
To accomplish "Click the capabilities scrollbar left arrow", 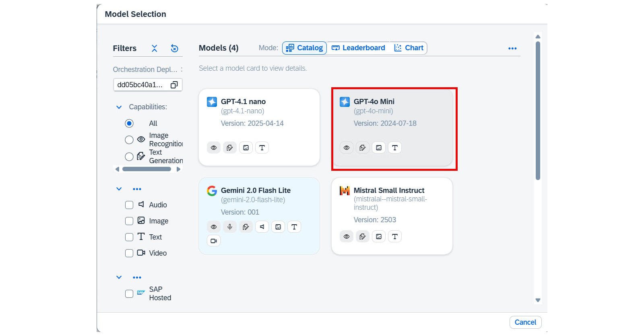I will pos(117,169).
